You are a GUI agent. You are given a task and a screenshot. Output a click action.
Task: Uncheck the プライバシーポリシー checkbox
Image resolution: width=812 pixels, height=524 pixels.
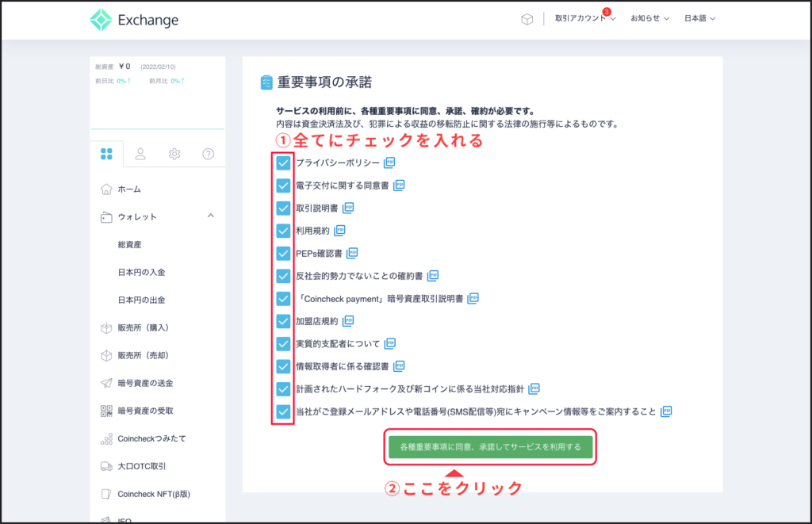tap(283, 163)
